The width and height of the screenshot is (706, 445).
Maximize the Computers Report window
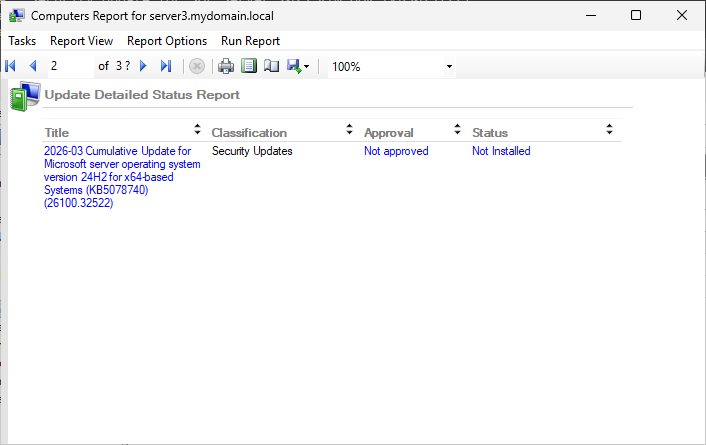click(636, 16)
